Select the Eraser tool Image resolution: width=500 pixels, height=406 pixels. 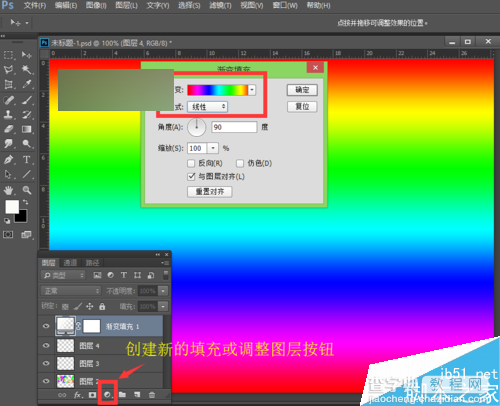coord(8,129)
